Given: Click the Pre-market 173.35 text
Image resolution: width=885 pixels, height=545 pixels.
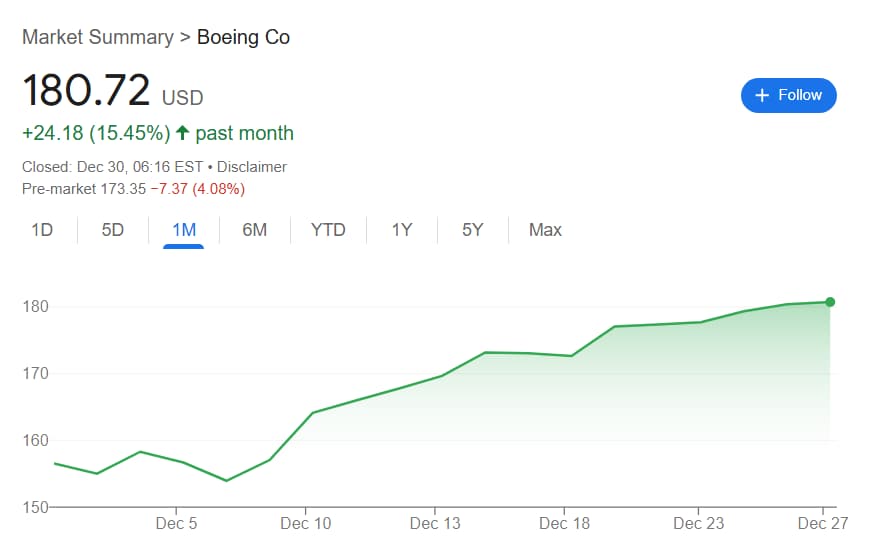Looking at the screenshot, I should tap(84, 188).
